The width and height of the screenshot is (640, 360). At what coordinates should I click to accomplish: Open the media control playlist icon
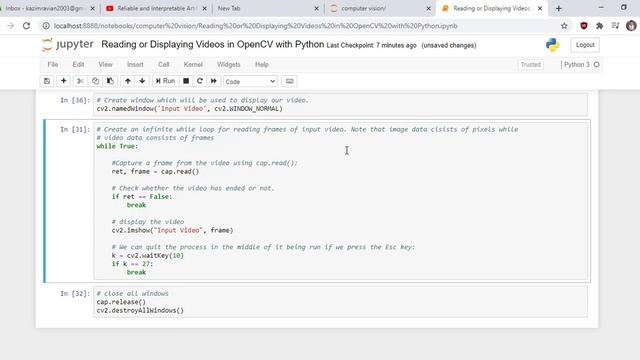pos(616,26)
